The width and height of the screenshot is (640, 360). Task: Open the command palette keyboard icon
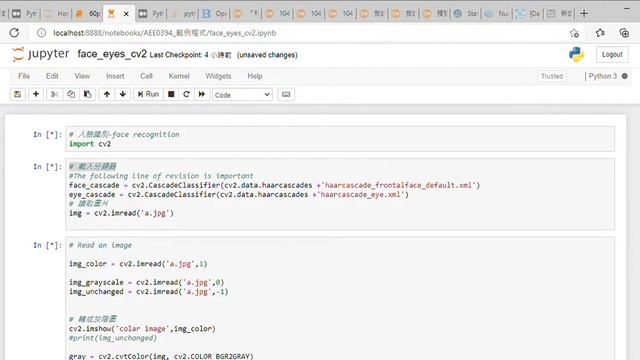coord(286,94)
